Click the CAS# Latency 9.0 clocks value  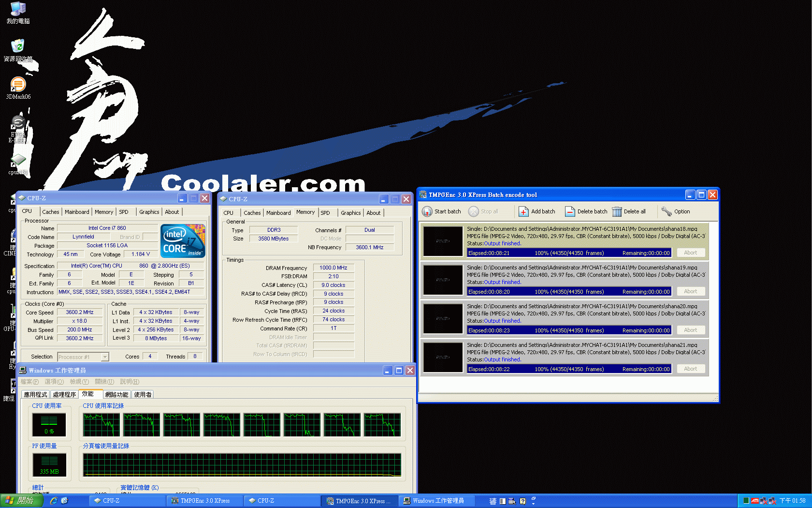(x=333, y=285)
